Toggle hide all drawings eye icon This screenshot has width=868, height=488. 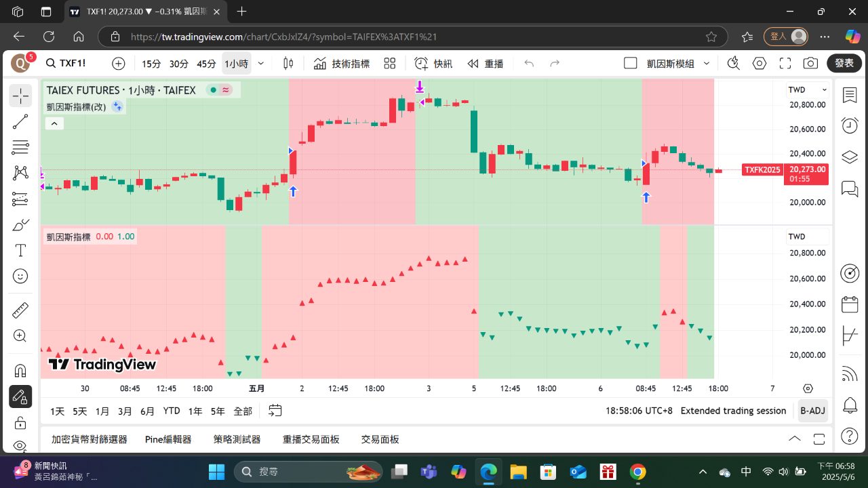point(20,445)
